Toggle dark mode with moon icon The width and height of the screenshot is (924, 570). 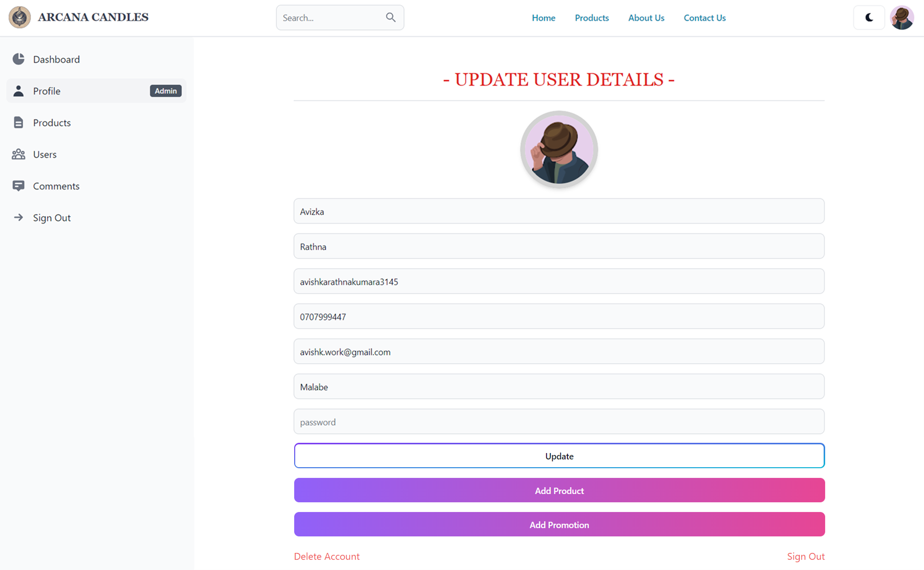[869, 18]
